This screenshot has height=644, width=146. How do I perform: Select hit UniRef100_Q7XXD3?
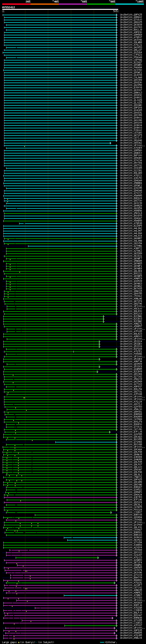[x=131, y=598]
